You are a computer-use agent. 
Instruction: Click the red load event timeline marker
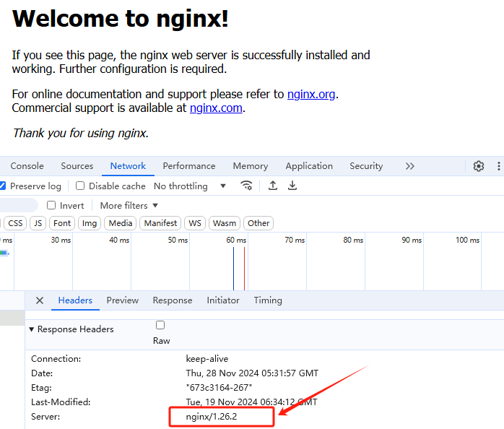click(x=244, y=269)
